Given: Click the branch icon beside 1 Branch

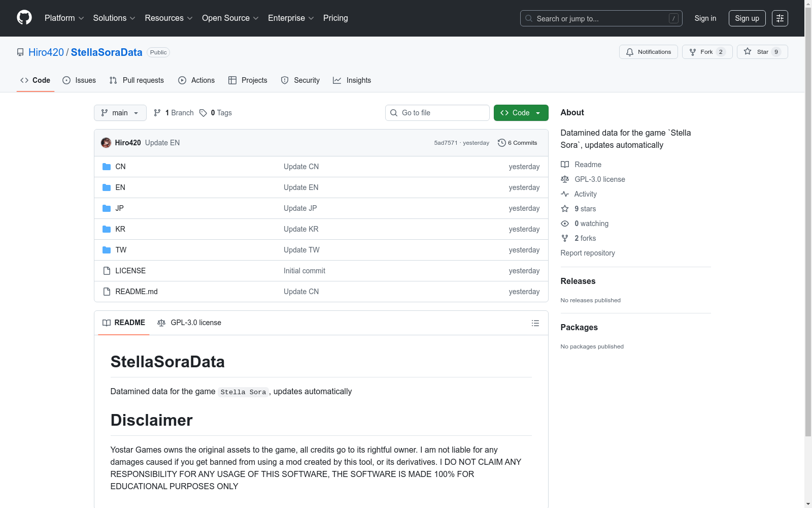Looking at the screenshot, I should (157, 113).
